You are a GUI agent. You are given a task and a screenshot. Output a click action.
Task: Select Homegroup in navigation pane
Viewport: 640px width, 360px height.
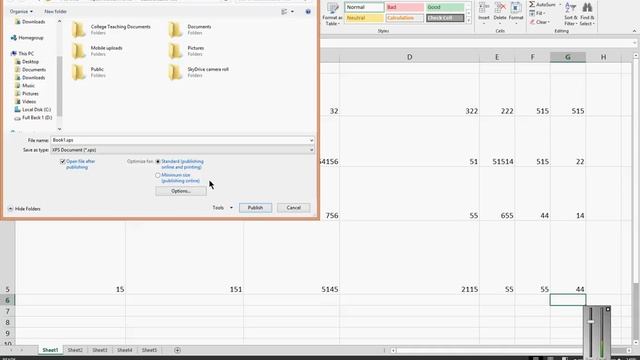27,38
